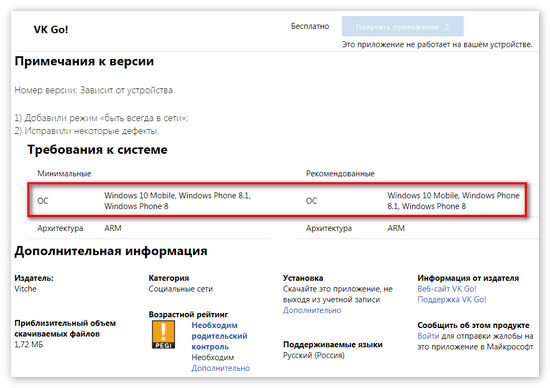Click 'ARM' value in Рекомендованные column

pos(396,228)
